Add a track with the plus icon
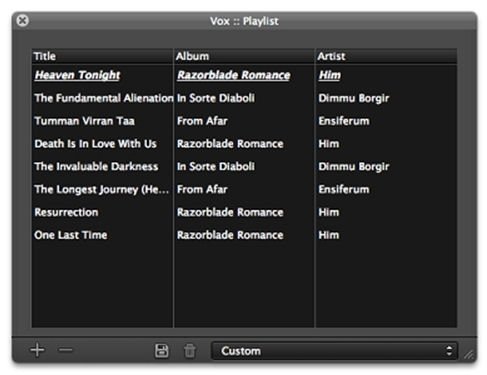487x375 pixels. [x=37, y=350]
